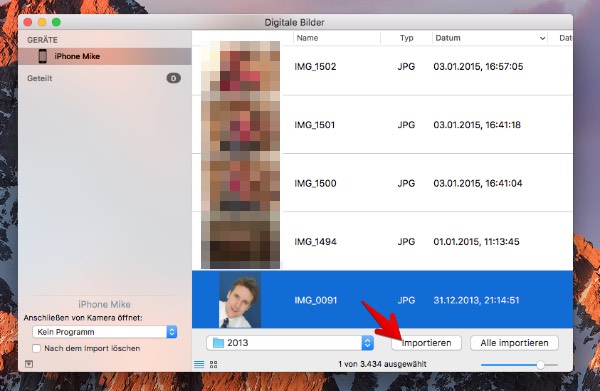Click the Geteilt count badge 0
Image resolution: width=600 pixels, height=391 pixels.
(173, 78)
